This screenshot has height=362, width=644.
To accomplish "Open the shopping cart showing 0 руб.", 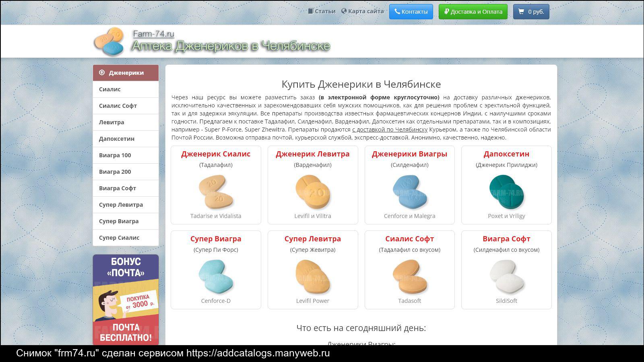I will tap(531, 12).
